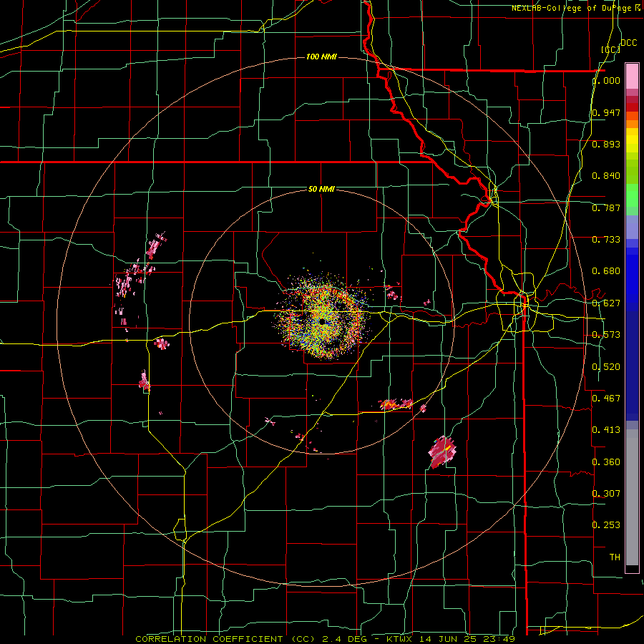This screenshot has height=644, width=644.
Task: Pick the pale pink top color bar segment
Action: click(x=632, y=76)
